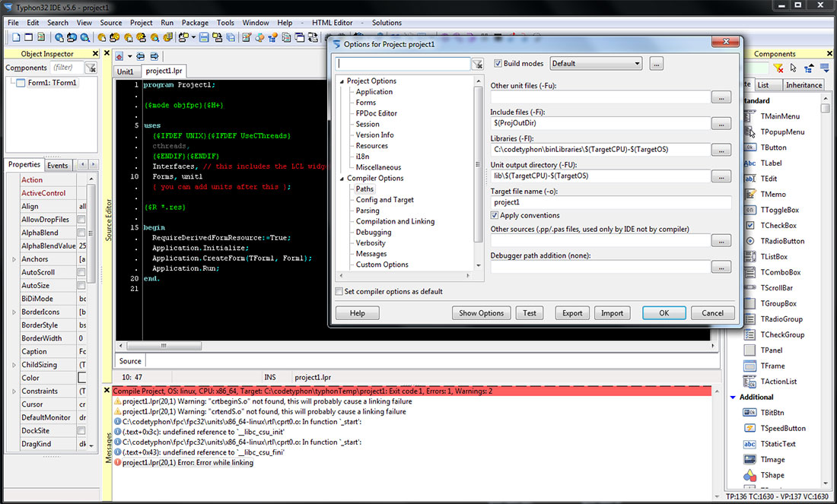The image size is (837, 504).
Task: Toggle the AlphaBlend property checkbox
Action: pos(81,233)
